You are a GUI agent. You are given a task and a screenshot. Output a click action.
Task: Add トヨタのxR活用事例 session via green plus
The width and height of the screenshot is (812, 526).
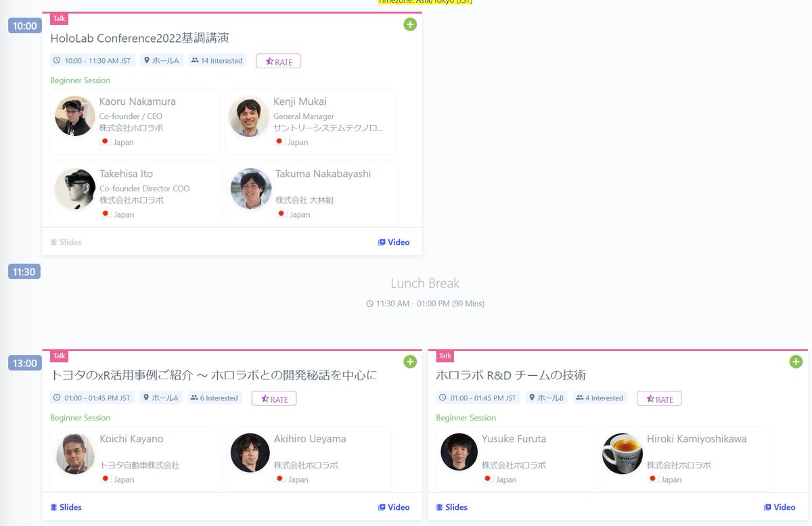point(410,362)
